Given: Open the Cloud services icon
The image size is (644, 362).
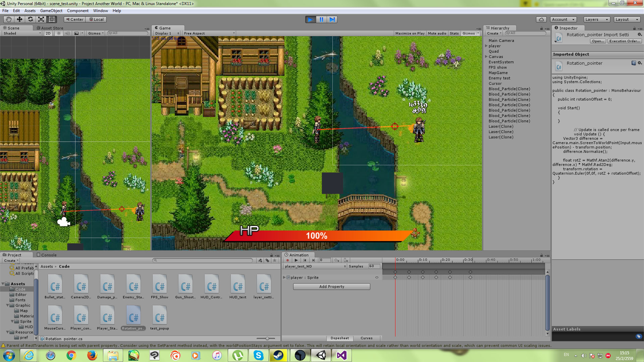Looking at the screenshot, I should pyautogui.click(x=541, y=19).
